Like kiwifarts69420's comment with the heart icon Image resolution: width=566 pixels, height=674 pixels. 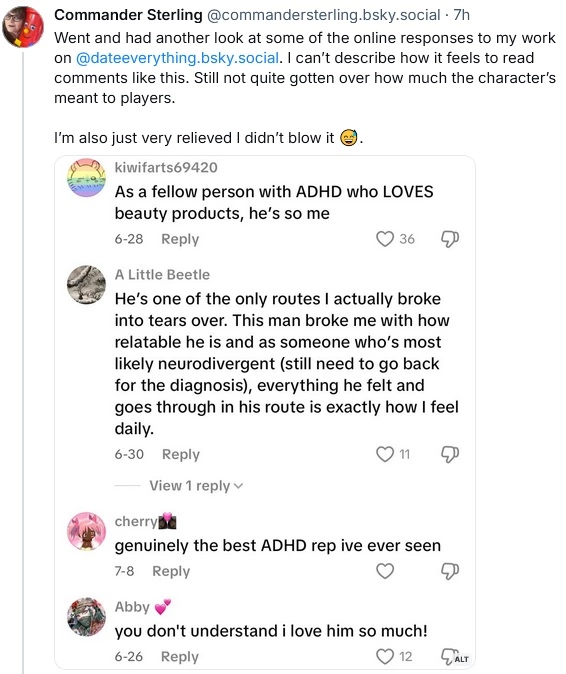(x=385, y=239)
